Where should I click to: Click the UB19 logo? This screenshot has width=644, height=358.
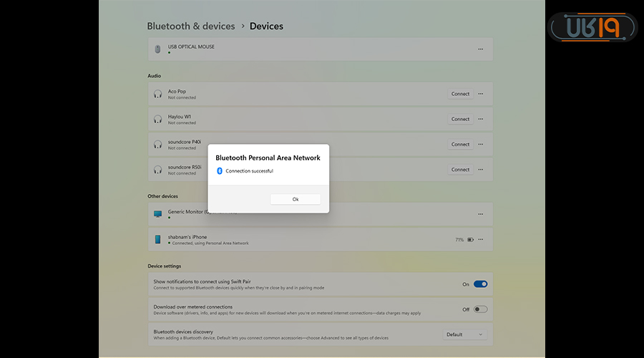coord(593,27)
